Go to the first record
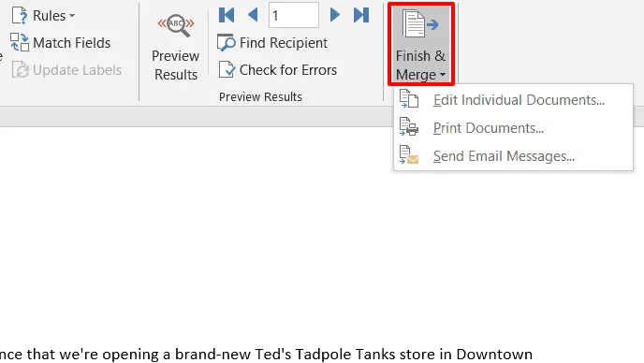This screenshot has height=363, width=644. (x=227, y=15)
